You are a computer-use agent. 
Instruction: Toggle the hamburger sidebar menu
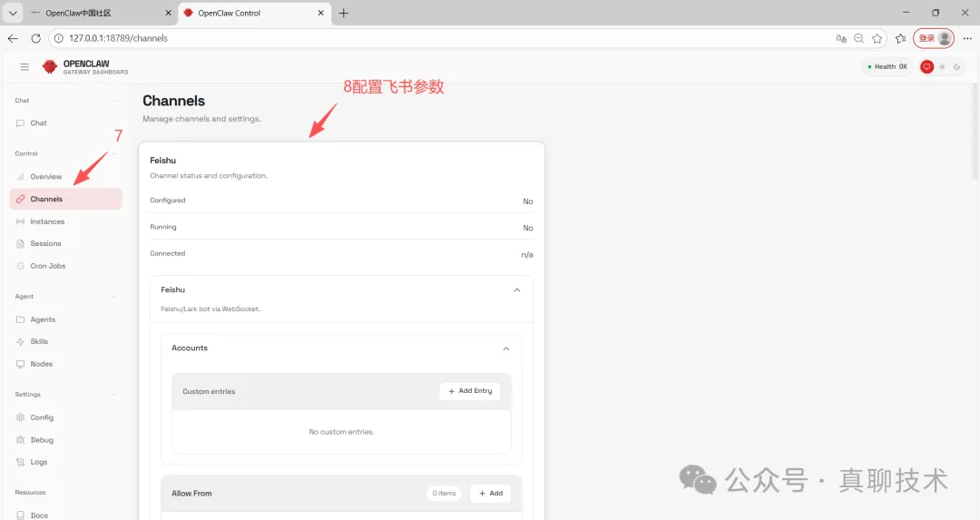(24, 67)
